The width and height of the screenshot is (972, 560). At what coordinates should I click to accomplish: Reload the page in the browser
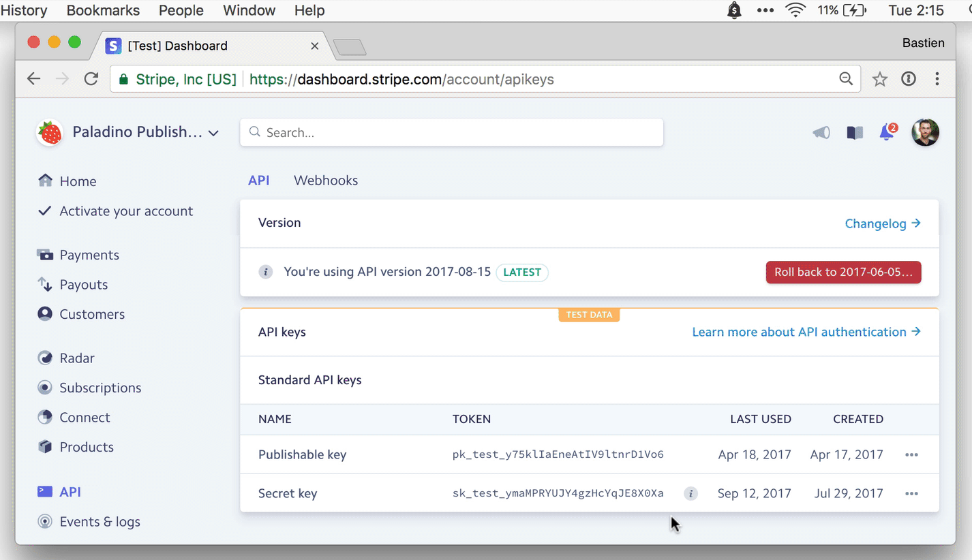point(91,79)
